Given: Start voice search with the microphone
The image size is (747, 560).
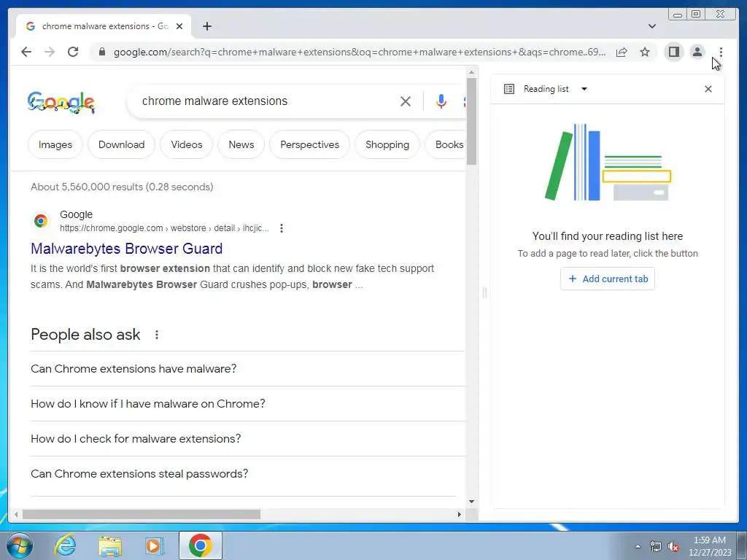Looking at the screenshot, I should tap(441, 101).
